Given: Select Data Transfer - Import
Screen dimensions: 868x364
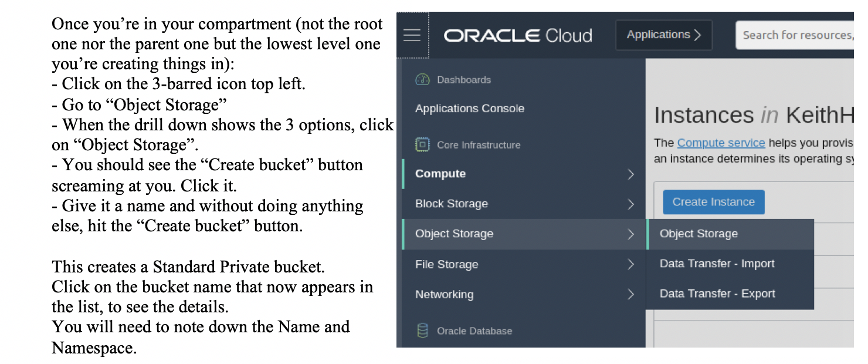Looking at the screenshot, I should click(717, 264).
